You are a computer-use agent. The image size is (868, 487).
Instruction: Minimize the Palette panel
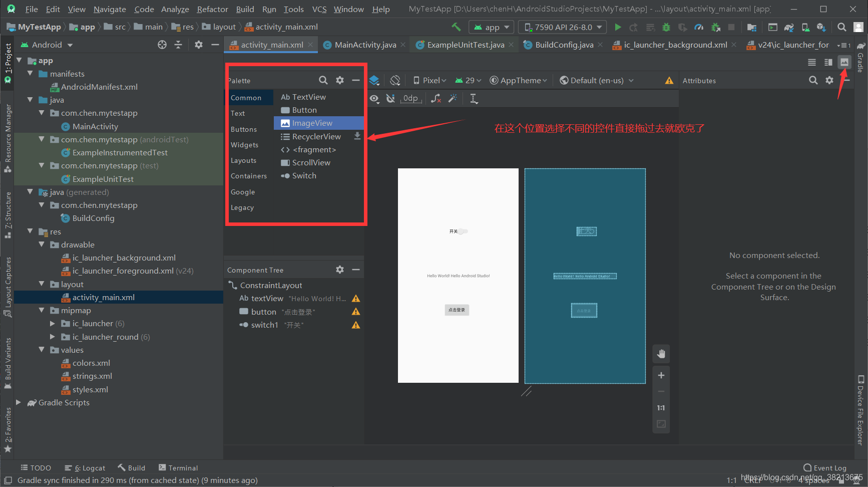pyautogui.click(x=356, y=80)
